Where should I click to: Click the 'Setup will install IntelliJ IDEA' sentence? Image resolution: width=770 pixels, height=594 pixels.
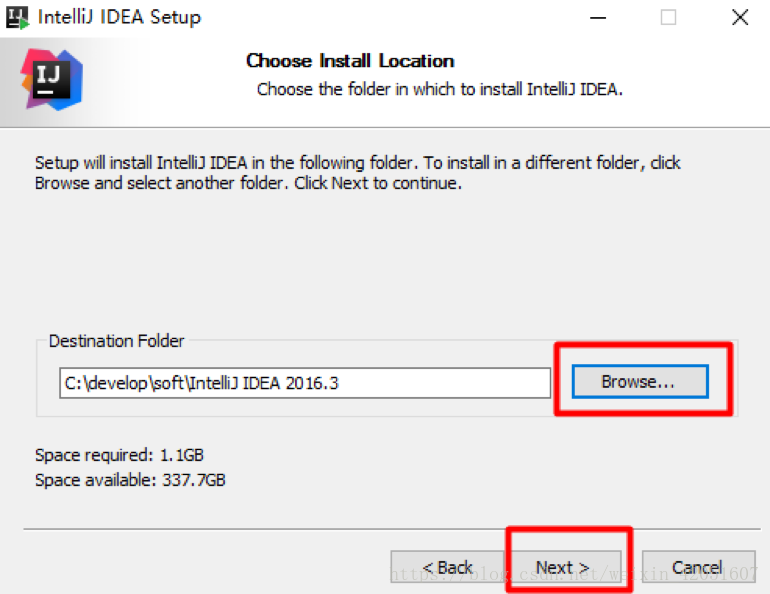click(220, 162)
